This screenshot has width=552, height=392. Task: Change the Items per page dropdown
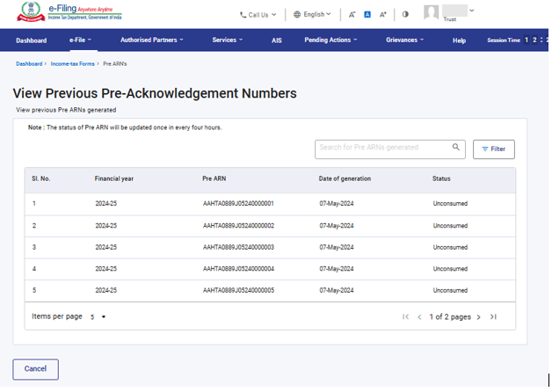pos(98,317)
